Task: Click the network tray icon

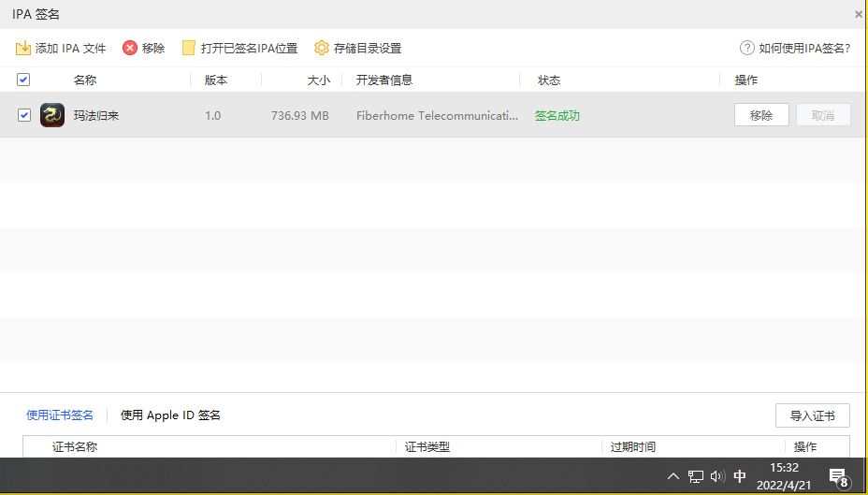Action: (x=696, y=476)
